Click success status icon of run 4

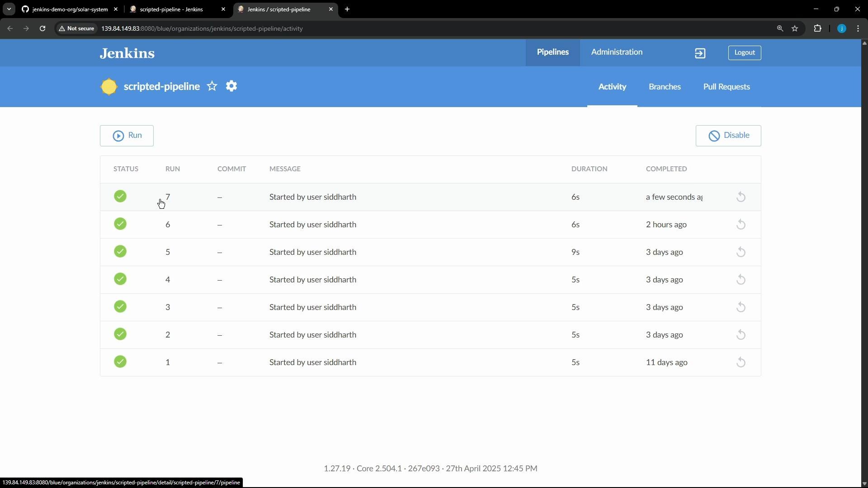120,279
